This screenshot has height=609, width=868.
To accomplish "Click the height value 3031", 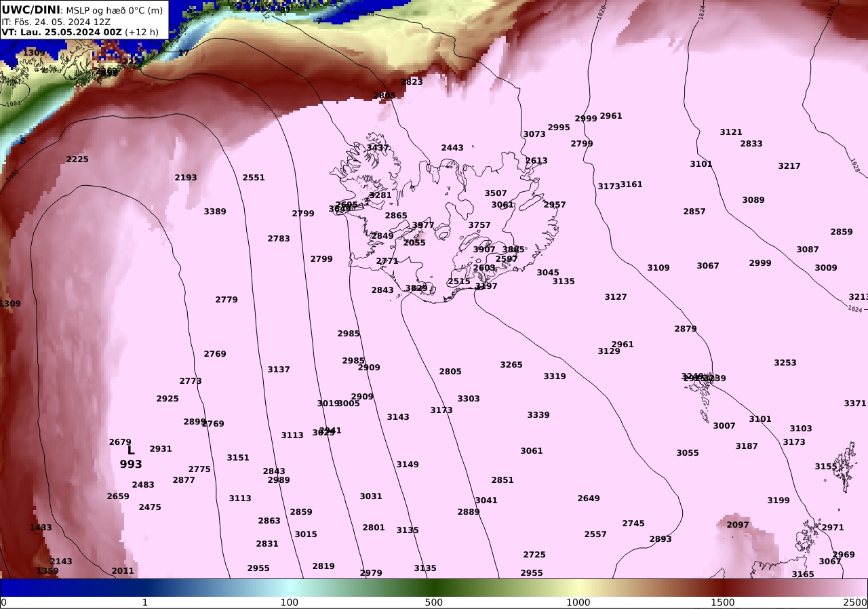I will coord(371,496).
